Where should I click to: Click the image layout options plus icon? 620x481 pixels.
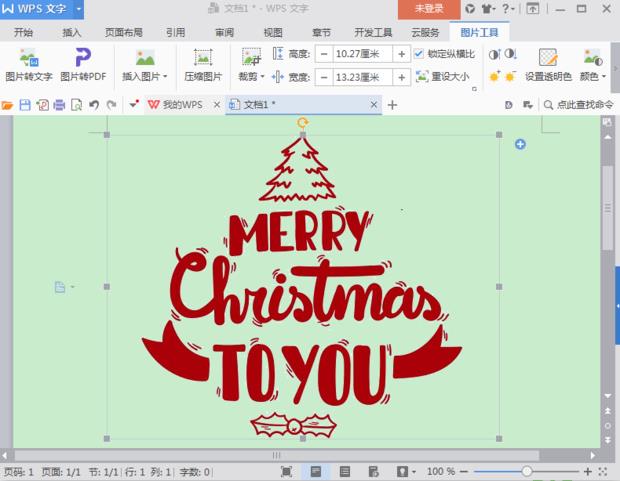[x=520, y=144]
